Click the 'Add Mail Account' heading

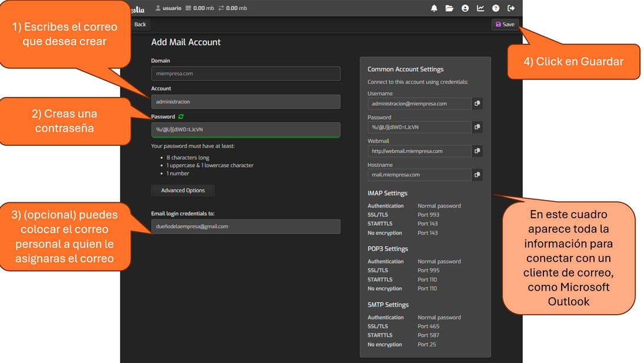[186, 42]
